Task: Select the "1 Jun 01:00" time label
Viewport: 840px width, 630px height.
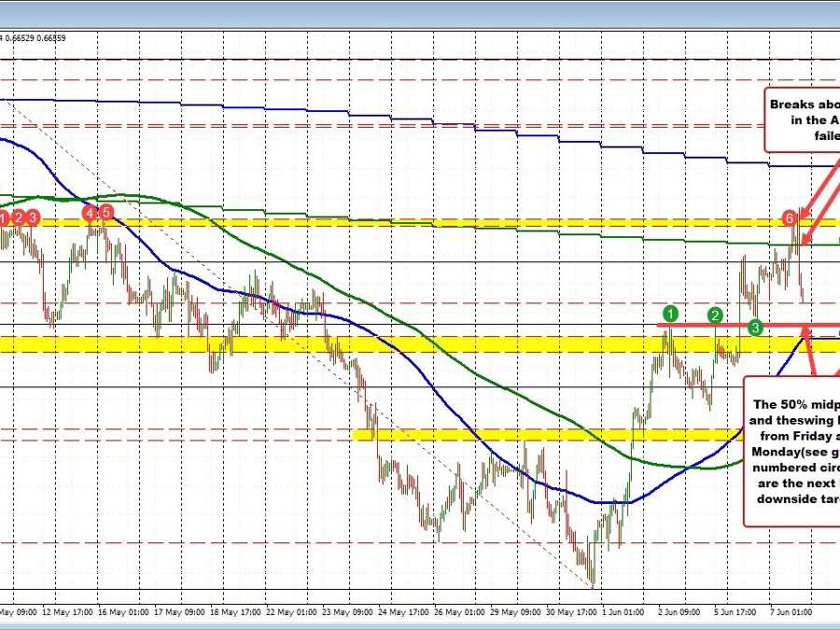Action: tap(623, 611)
